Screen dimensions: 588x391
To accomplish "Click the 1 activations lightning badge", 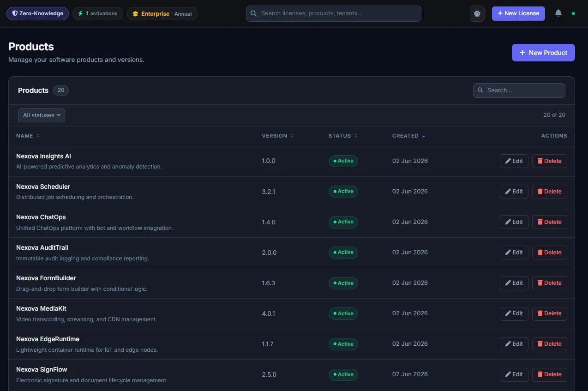I will click(x=98, y=13).
